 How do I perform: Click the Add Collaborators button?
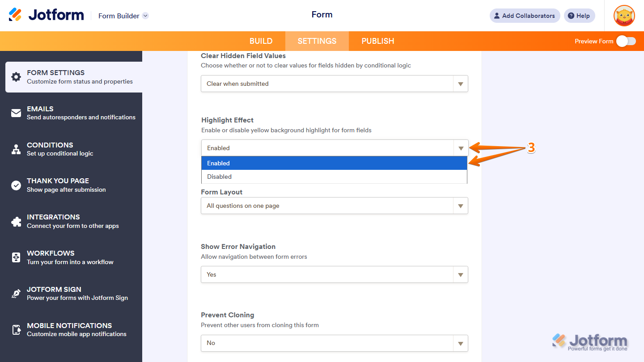[x=525, y=16]
